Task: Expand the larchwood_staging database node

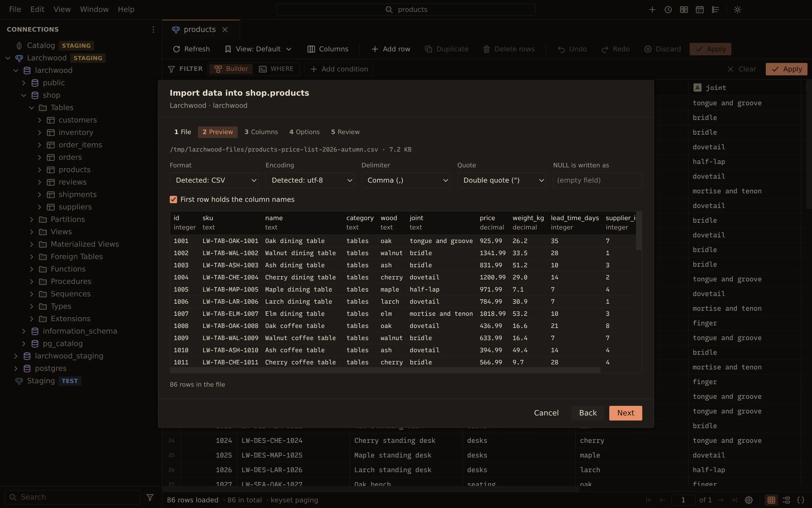Action: tap(16, 356)
